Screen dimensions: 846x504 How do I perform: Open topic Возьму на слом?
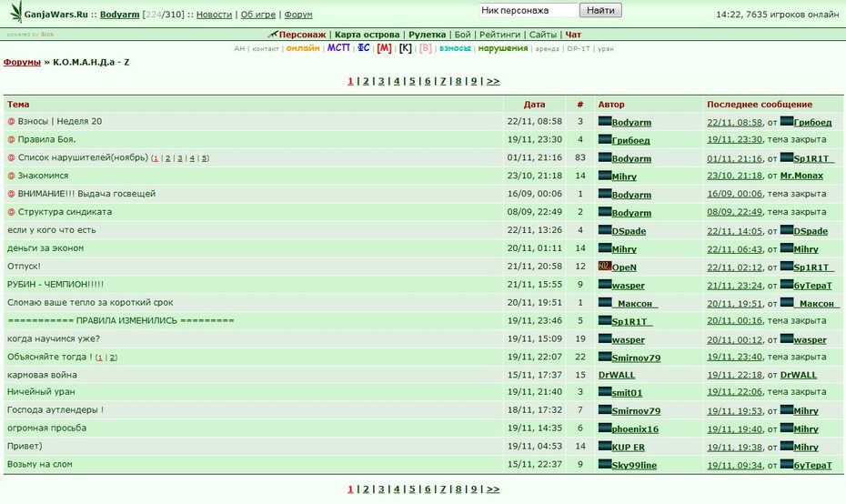coord(39,464)
